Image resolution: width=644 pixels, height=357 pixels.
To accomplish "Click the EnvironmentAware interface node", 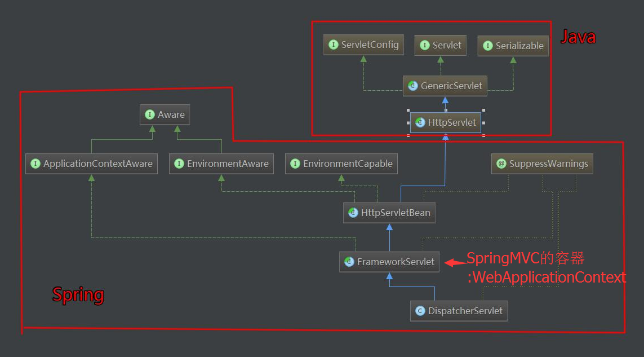I will pos(221,164).
